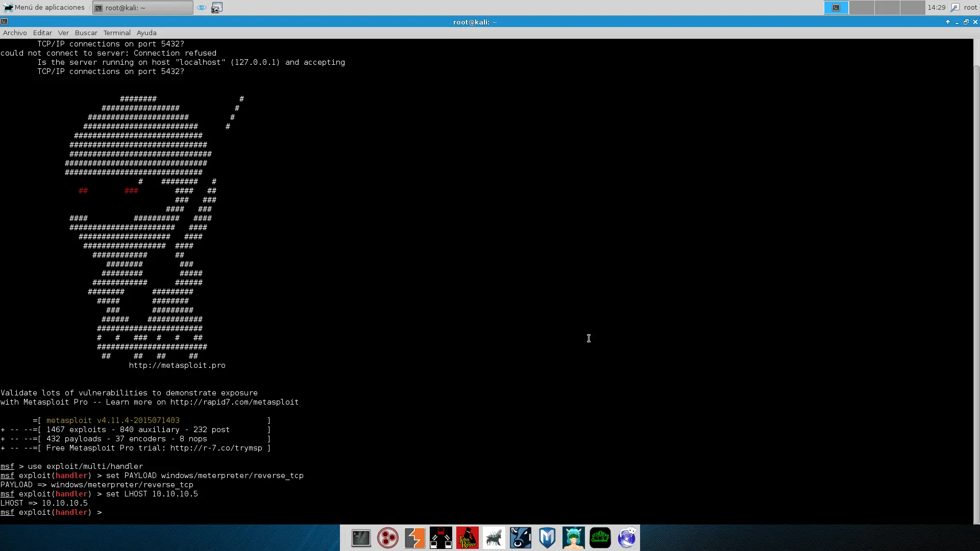Click the 'use exploit/multi/handler' command

85,466
